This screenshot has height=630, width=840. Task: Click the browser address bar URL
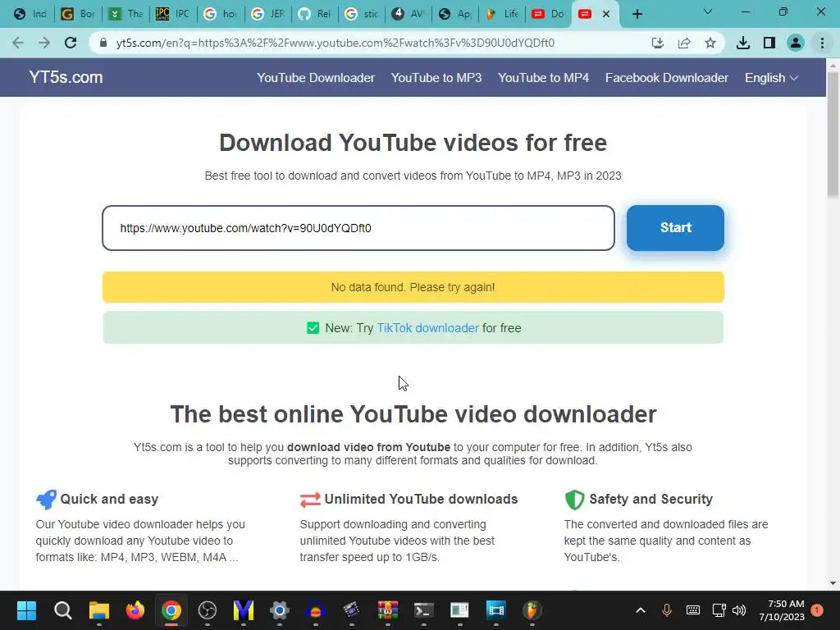[x=335, y=43]
